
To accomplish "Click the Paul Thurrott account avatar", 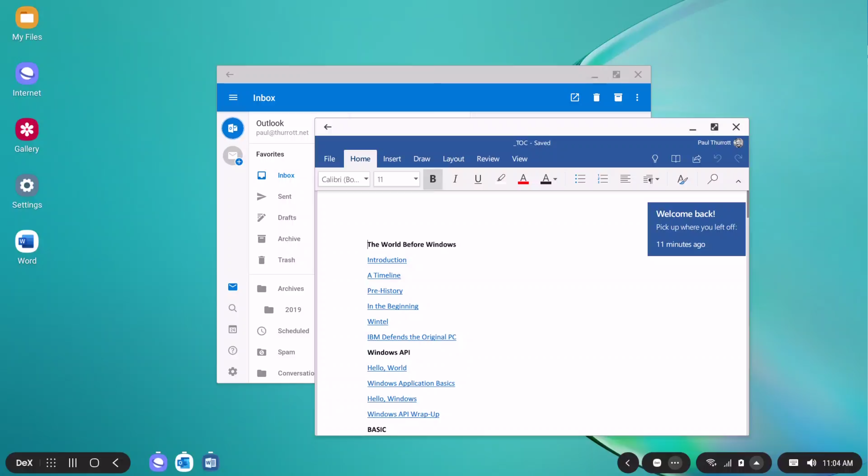I will coord(738,143).
